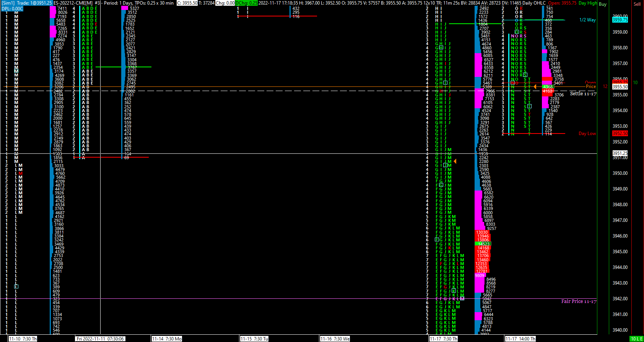Click the '10 L E' position indicator
The height and width of the screenshot is (342, 644).
pyautogui.click(x=637, y=339)
